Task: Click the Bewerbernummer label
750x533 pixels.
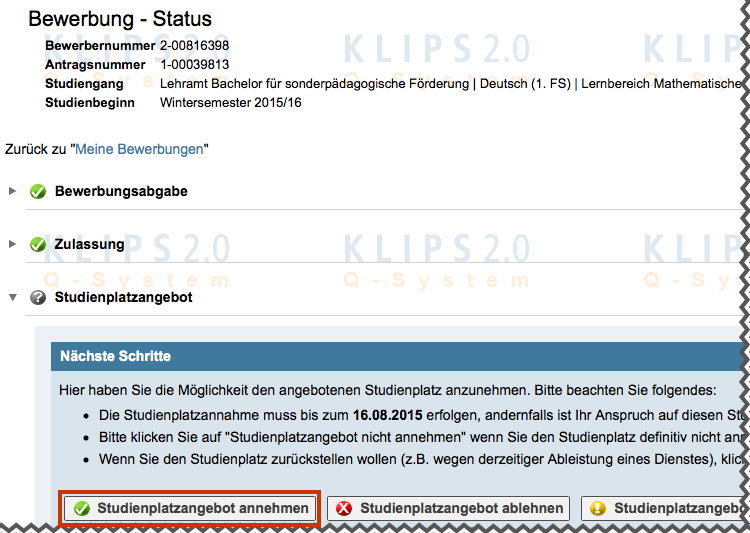Action: (100, 45)
